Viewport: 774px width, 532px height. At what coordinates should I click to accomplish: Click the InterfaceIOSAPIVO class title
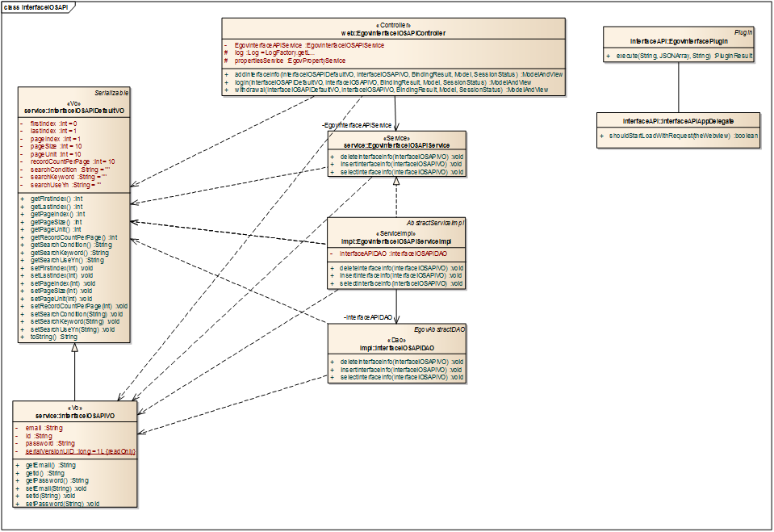(x=73, y=415)
